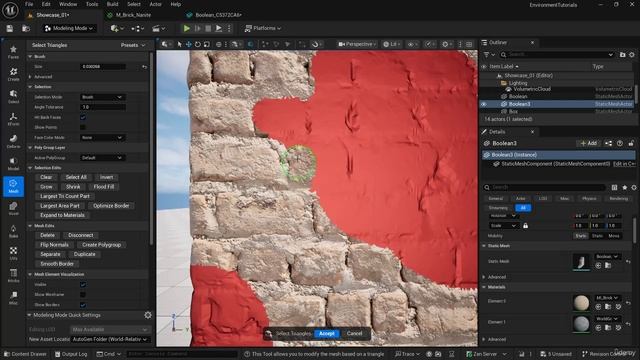Click the Save icon in the main toolbar
This screenshot has width=640, height=360.
point(9,28)
